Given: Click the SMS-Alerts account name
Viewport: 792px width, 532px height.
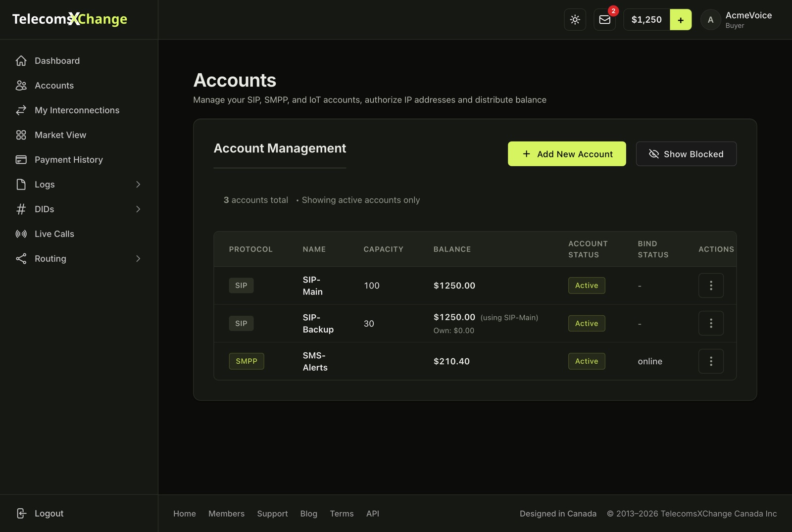Looking at the screenshot, I should pyautogui.click(x=315, y=361).
